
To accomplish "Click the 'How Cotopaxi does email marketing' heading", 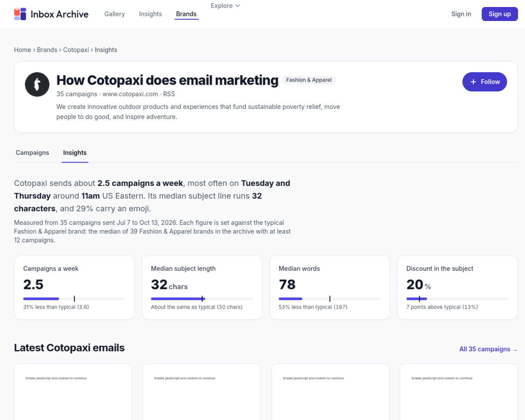I will (167, 80).
